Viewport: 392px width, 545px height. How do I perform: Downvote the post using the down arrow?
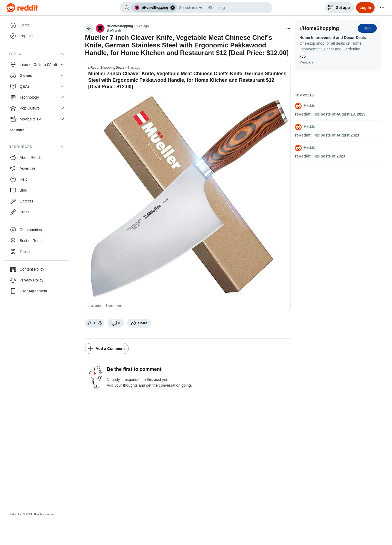coord(100,323)
